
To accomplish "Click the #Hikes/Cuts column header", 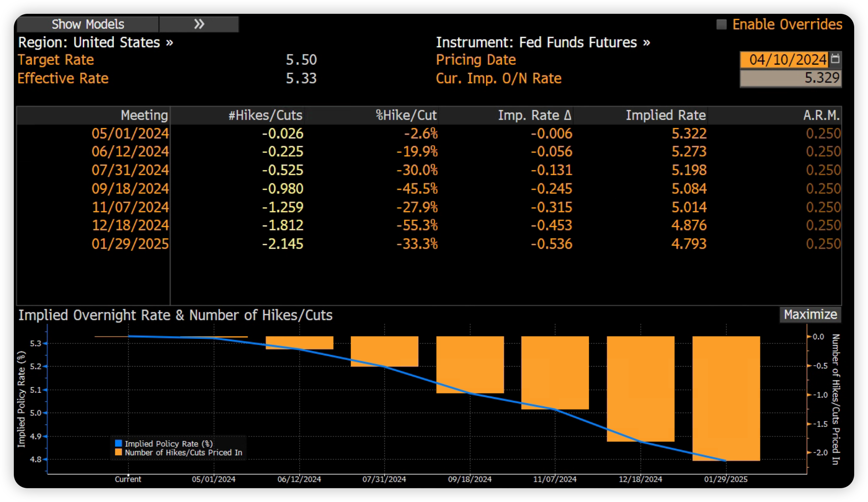I will click(x=265, y=115).
